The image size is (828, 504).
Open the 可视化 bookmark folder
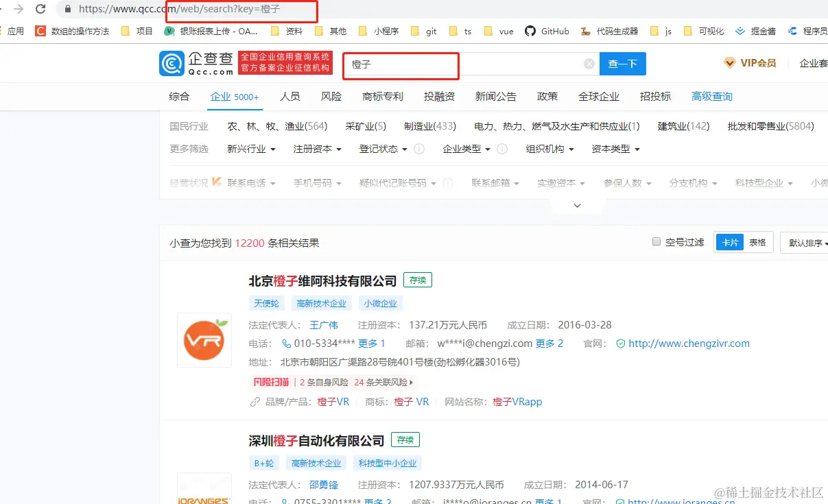[703, 31]
